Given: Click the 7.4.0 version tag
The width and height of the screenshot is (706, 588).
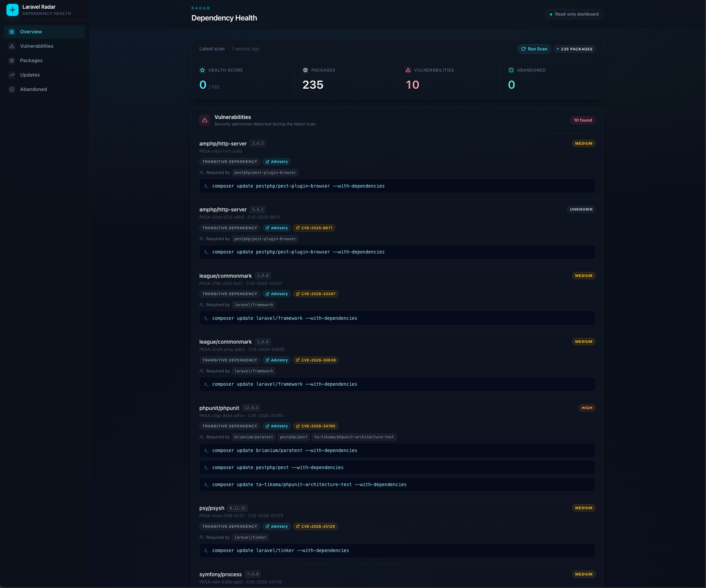Looking at the screenshot, I should click(253, 574).
